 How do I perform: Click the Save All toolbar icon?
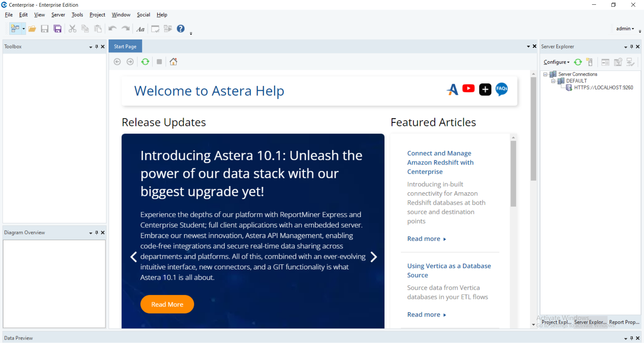57,28
